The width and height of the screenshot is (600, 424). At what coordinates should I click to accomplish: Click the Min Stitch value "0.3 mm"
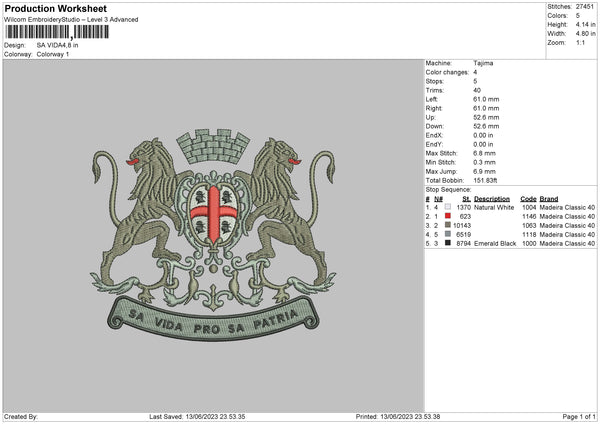pyautogui.click(x=484, y=162)
